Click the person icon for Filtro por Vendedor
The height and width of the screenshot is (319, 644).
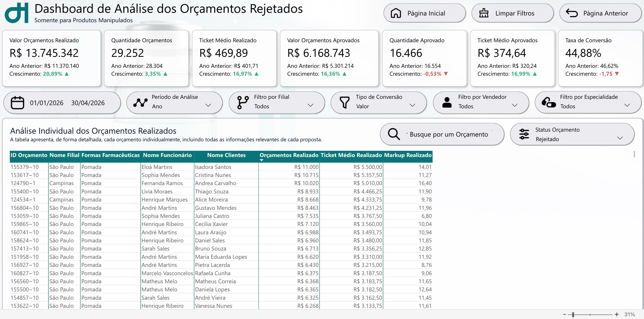click(447, 102)
